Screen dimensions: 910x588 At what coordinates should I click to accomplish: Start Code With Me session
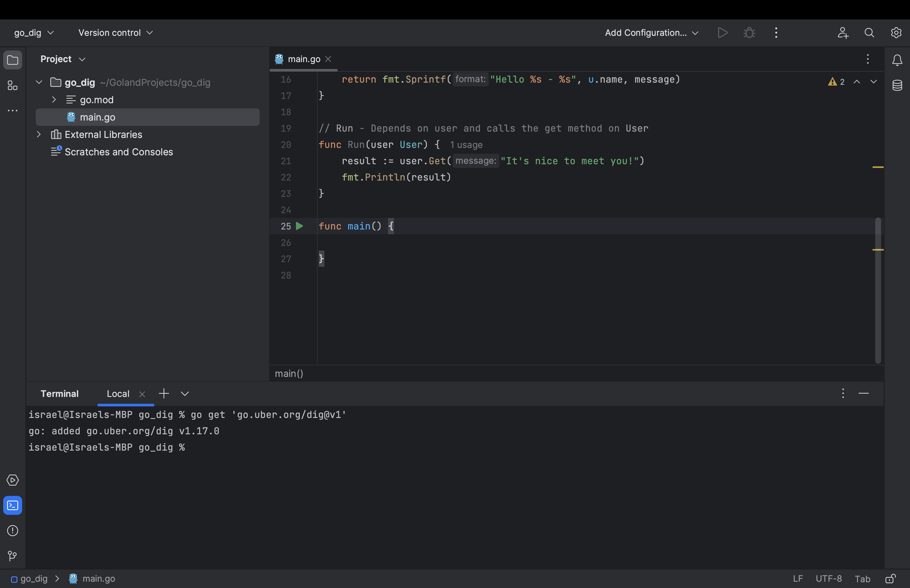point(843,32)
